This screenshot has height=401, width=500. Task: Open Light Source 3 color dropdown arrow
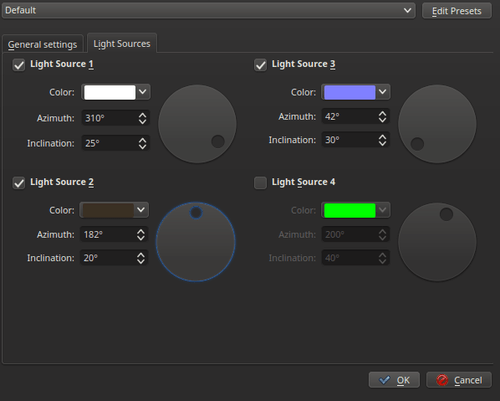coord(383,92)
